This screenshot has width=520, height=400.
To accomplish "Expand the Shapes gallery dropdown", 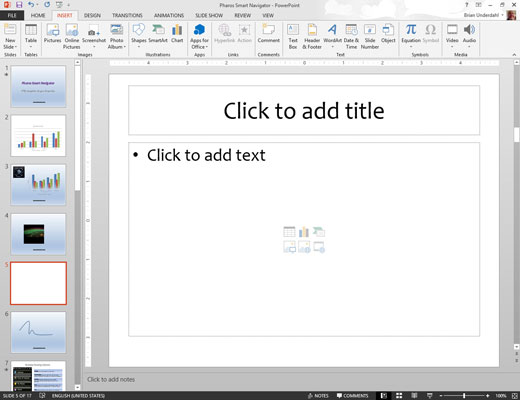I will 139,47.
